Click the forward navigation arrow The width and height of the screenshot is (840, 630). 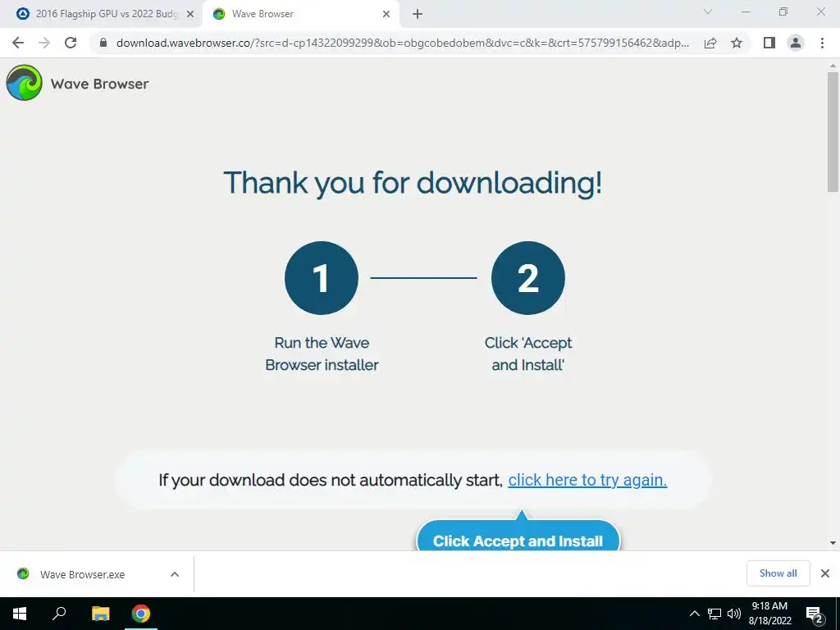pos(44,43)
